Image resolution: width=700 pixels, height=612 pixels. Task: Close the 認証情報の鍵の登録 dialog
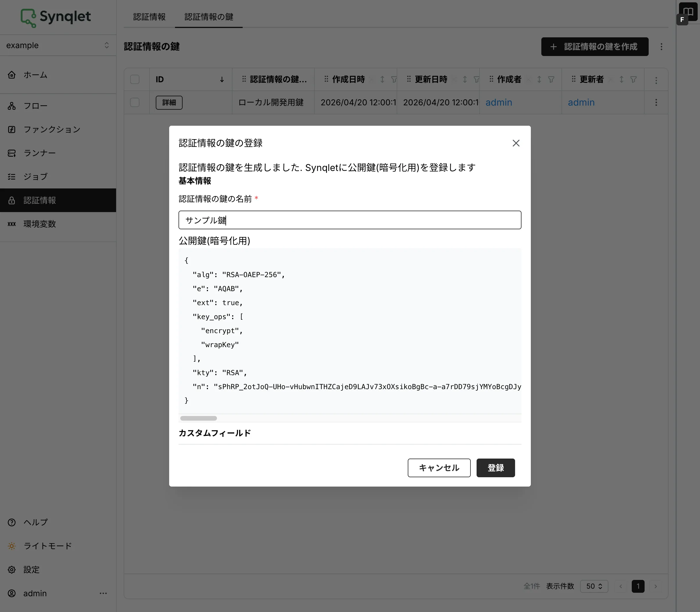coord(516,143)
